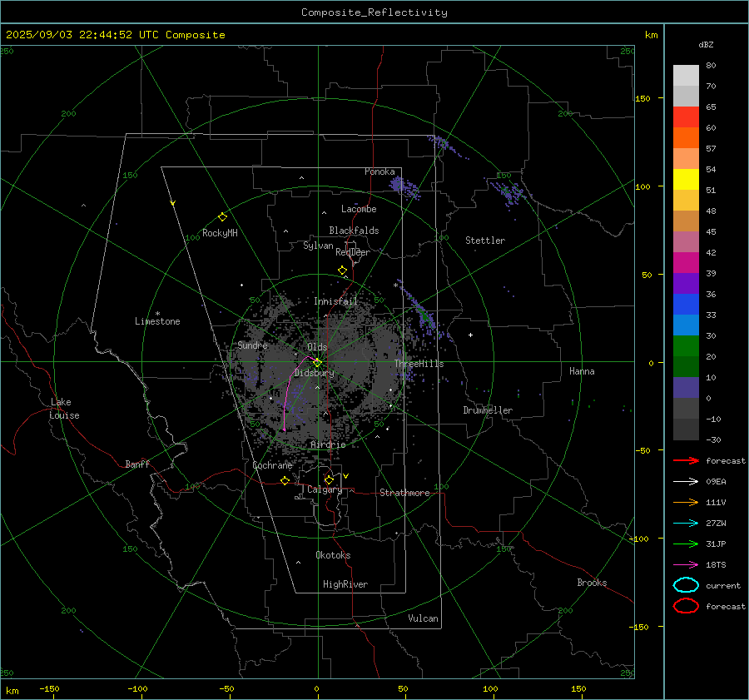Viewport: 749px width, 700px height.
Task: Pick the magenta swatch in dBZ scale
Action: pos(686,263)
